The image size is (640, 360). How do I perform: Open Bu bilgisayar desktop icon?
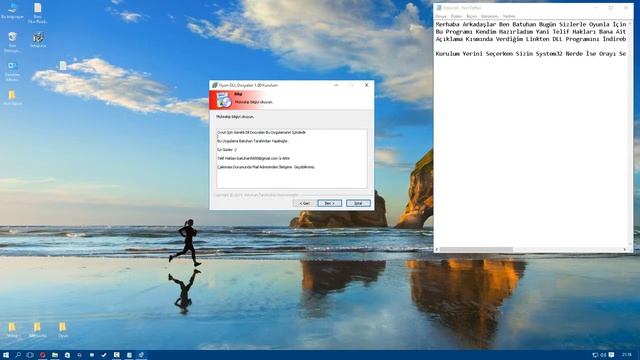click(x=12, y=11)
